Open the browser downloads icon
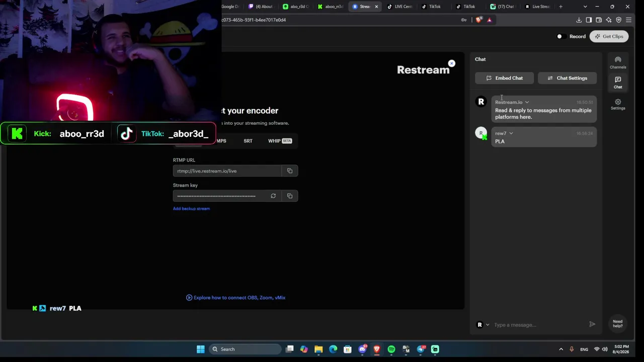 (x=579, y=20)
